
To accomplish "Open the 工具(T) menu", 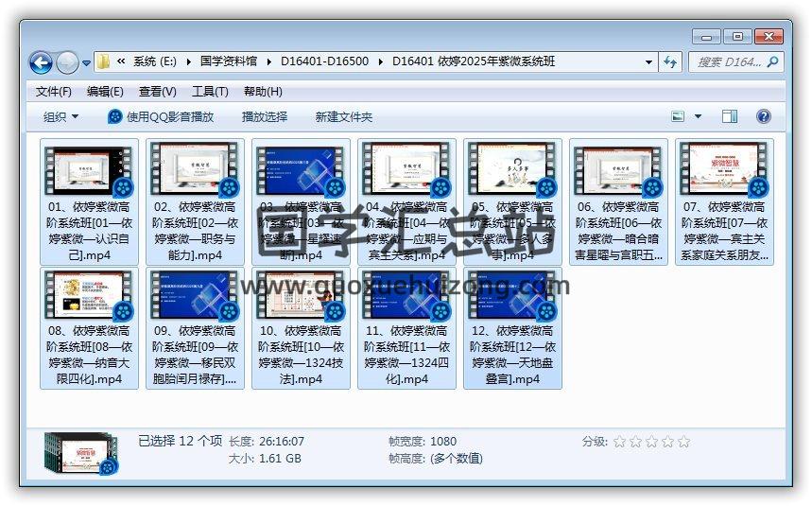I will 210,92.
